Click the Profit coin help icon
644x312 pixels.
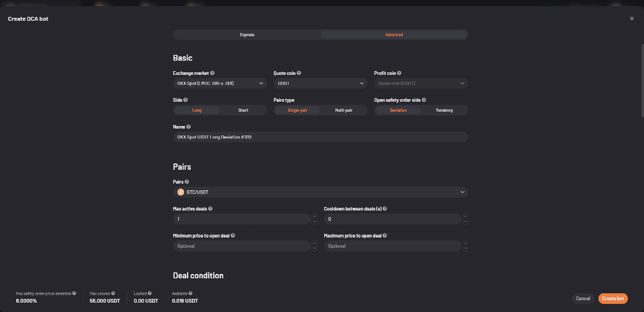399,73
